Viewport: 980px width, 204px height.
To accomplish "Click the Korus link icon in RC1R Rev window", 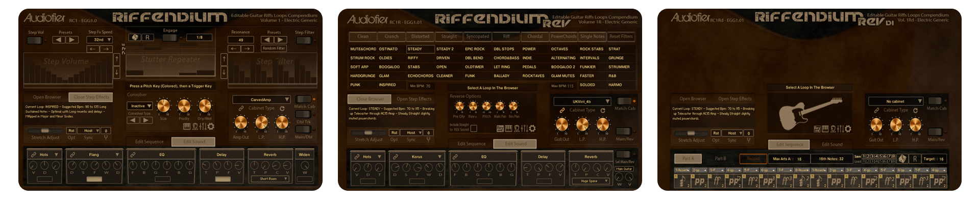I will 396,157.
